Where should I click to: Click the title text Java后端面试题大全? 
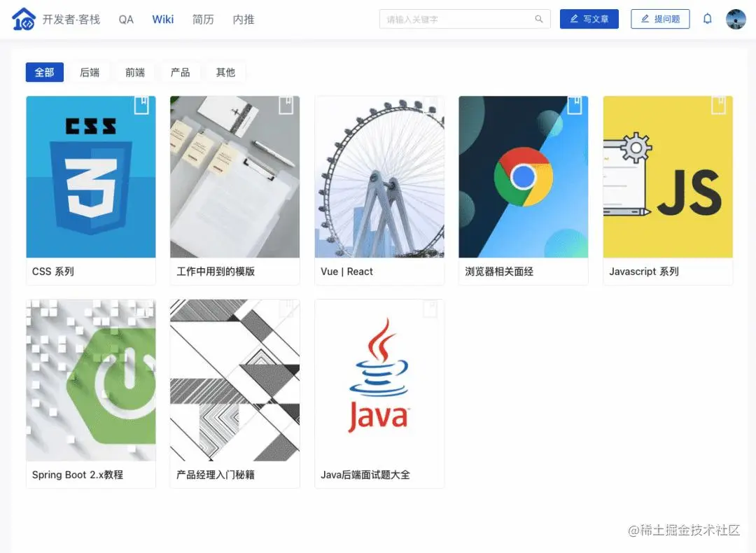tap(365, 475)
